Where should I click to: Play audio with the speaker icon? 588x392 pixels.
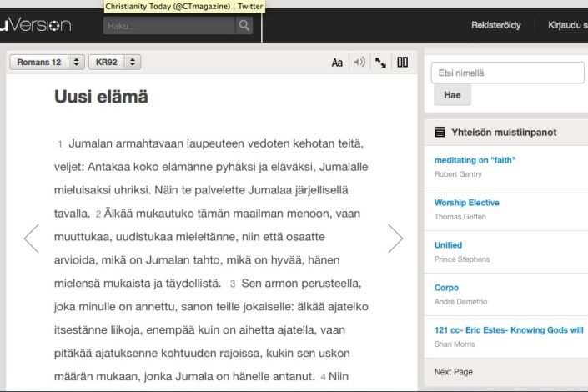[359, 62]
